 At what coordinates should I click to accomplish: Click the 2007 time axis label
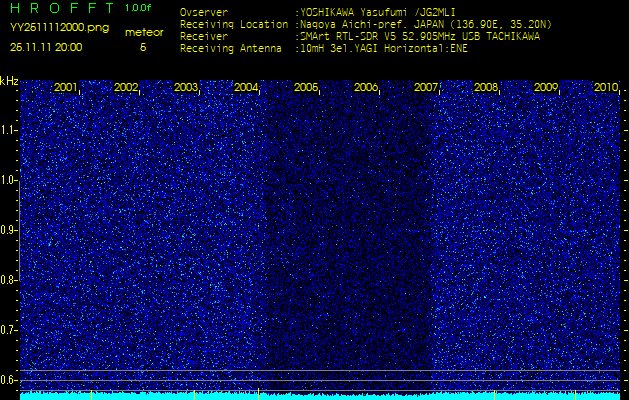[x=426, y=87]
